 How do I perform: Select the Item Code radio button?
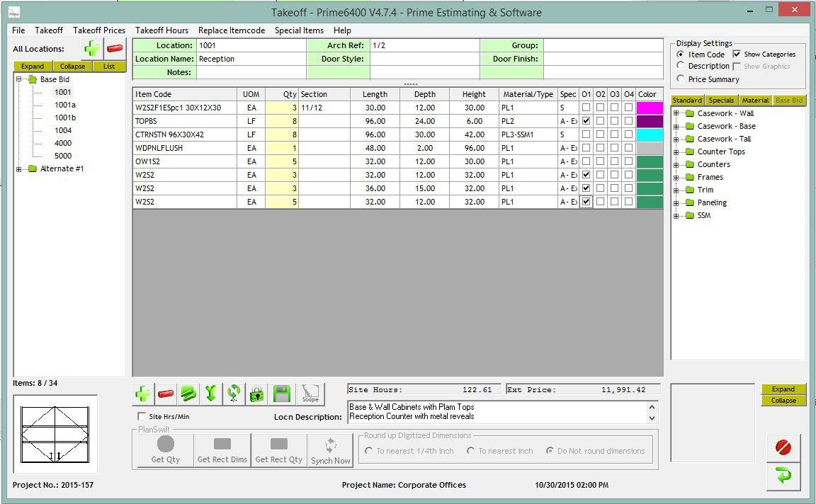tap(680, 54)
